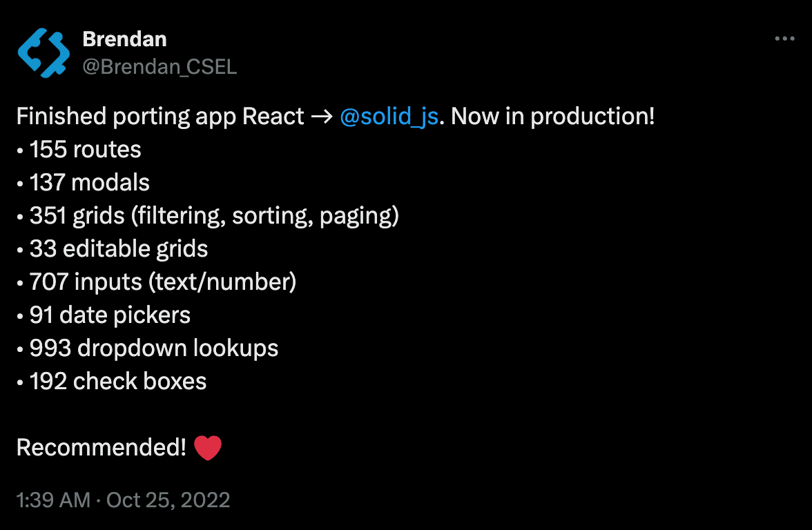Click the arrow symbol after React

point(322,117)
